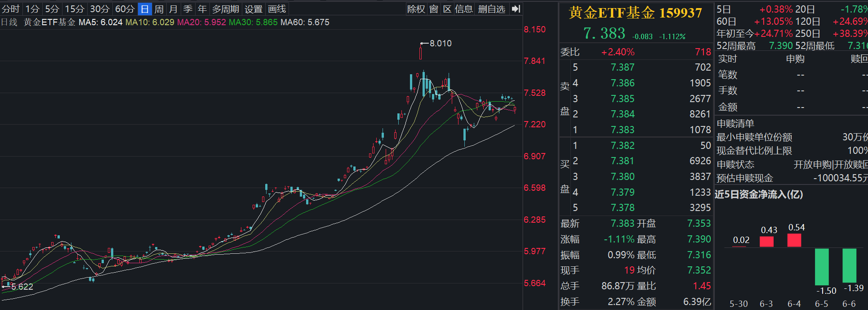Click the MA20 magenta indicator label

pyautogui.click(x=201, y=22)
